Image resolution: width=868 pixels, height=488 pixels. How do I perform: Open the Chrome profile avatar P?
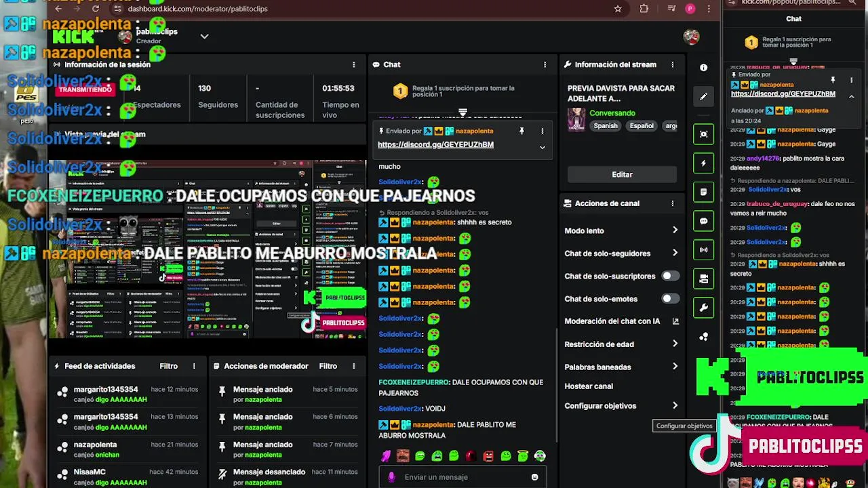[x=690, y=9]
